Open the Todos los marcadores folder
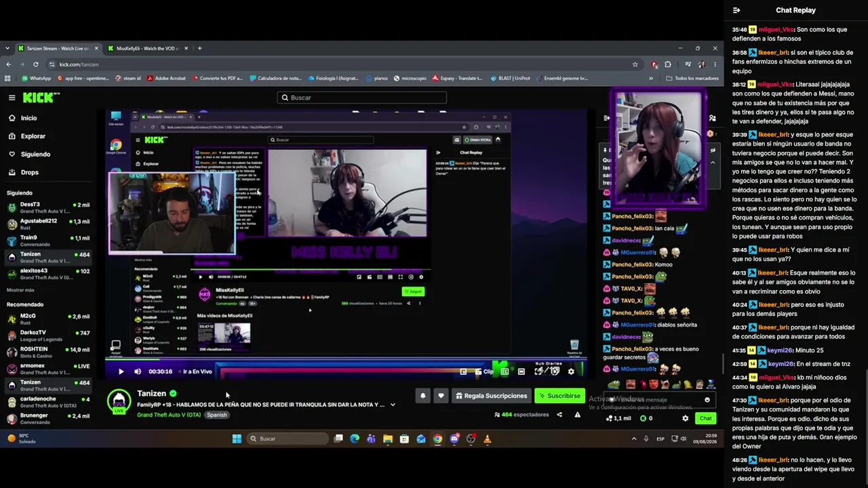 [692, 78]
